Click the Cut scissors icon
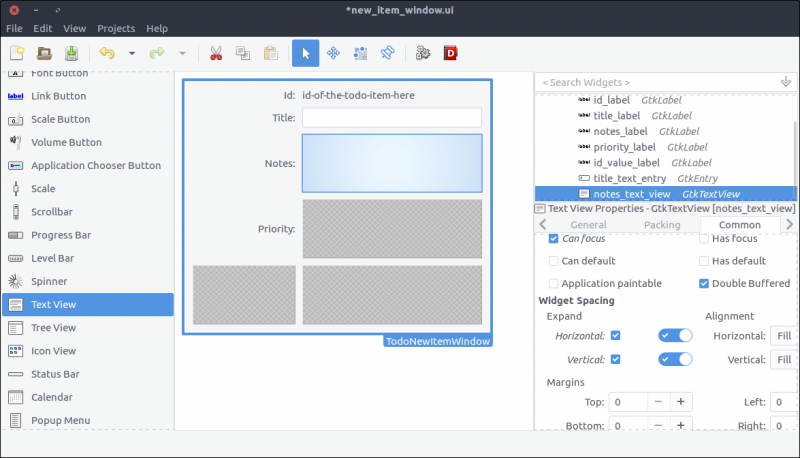This screenshot has height=458, width=800. [x=216, y=53]
